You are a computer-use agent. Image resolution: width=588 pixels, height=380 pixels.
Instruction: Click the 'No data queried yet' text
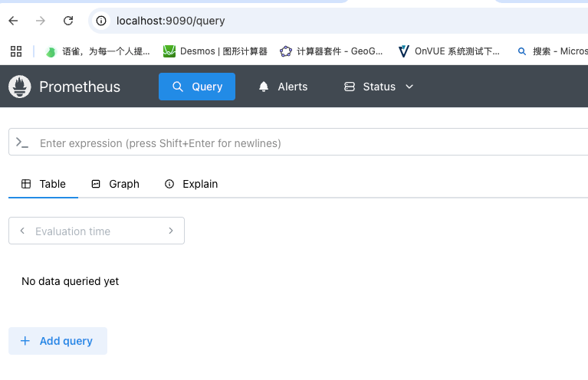70,281
